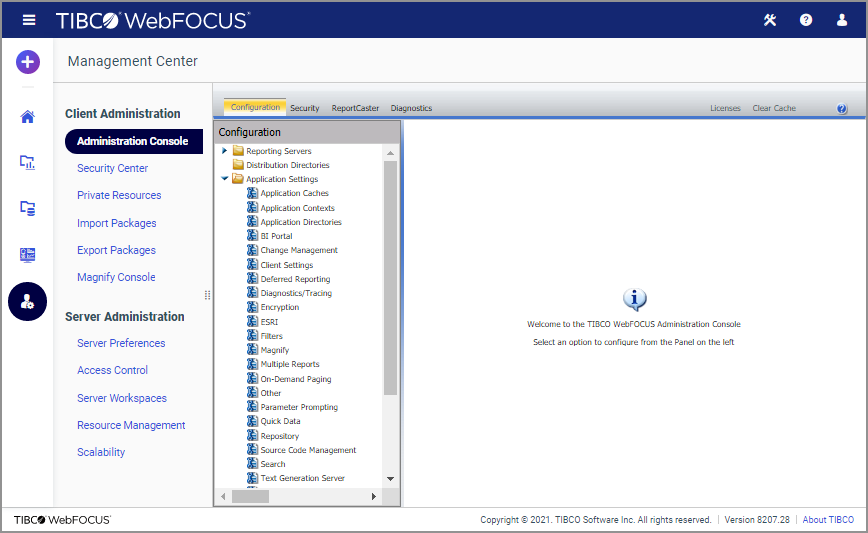Click the icon next to ESRI
The width and height of the screenshot is (868, 533).
(252, 321)
